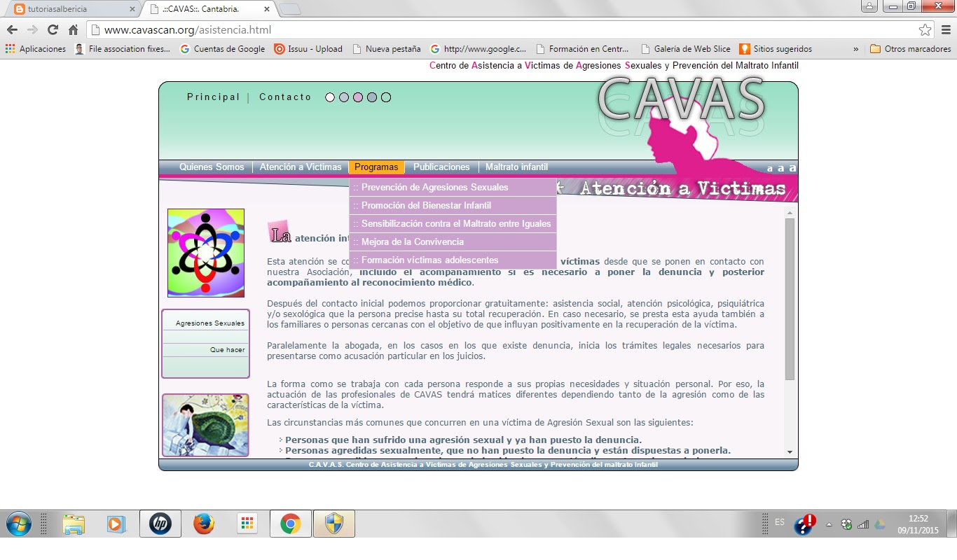957x560 pixels.
Task: Open Google Drive tray icon
Action: pyautogui.click(x=879, y=524)
